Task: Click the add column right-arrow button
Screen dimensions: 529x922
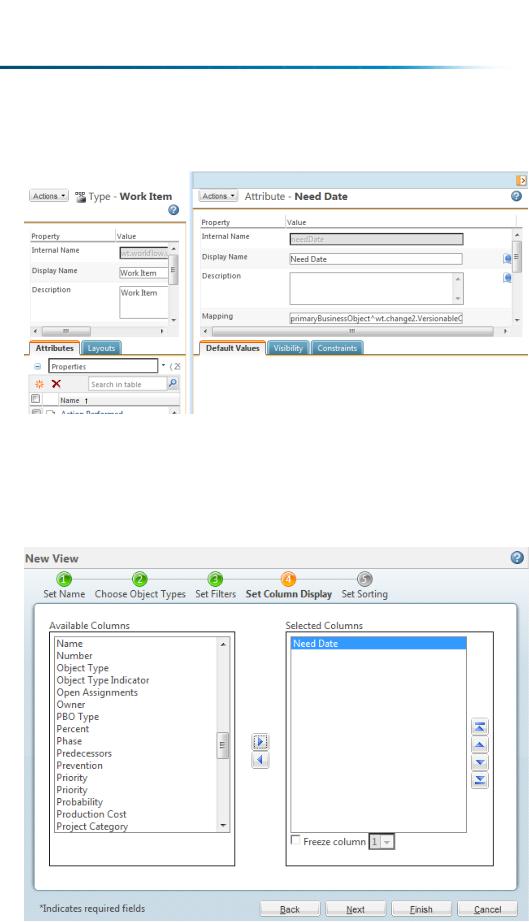Action: (260, 742)
